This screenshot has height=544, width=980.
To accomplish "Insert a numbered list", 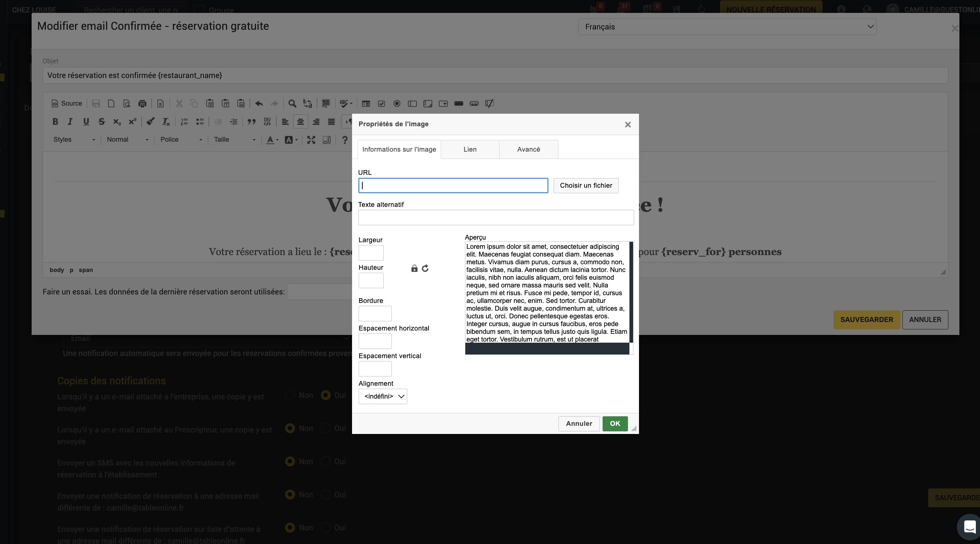I will [185, 121].
